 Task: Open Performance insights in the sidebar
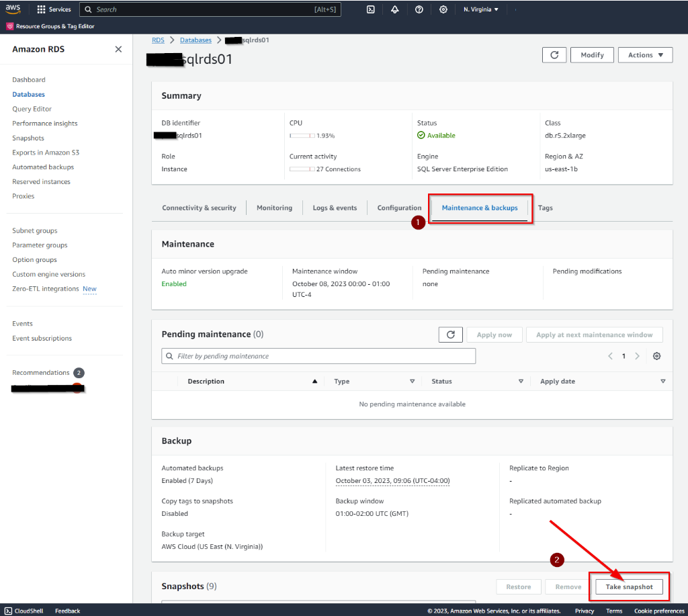(45, 124)
